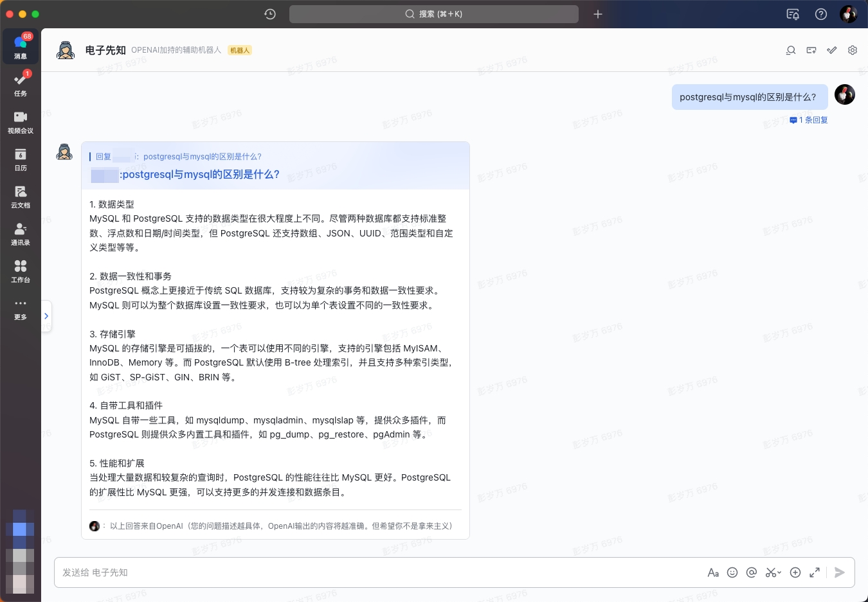The height and width of the screenshot is (602, 868).
Task: Search within this chat
Action: click(x=791, y=50)
